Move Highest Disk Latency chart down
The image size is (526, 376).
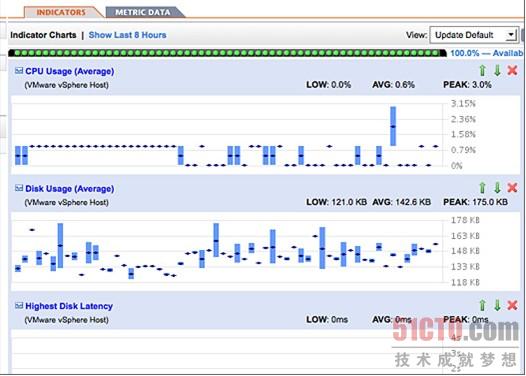click(497, 305)
